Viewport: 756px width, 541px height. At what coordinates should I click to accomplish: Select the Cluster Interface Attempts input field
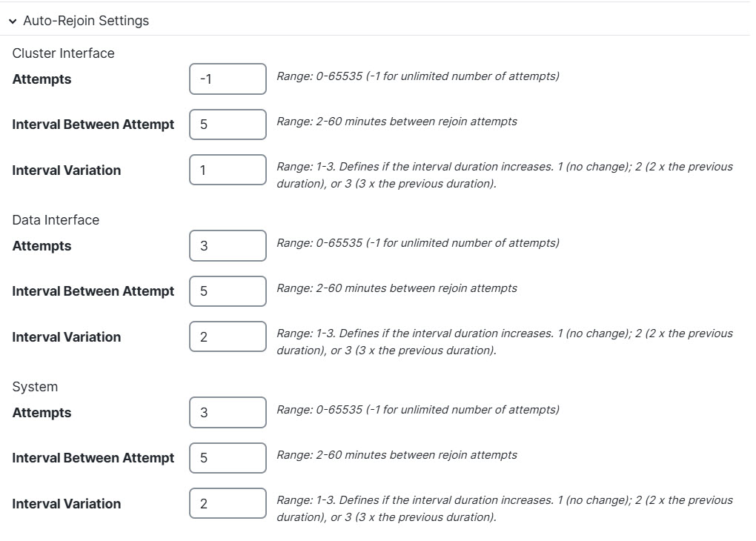pos(228,79)
